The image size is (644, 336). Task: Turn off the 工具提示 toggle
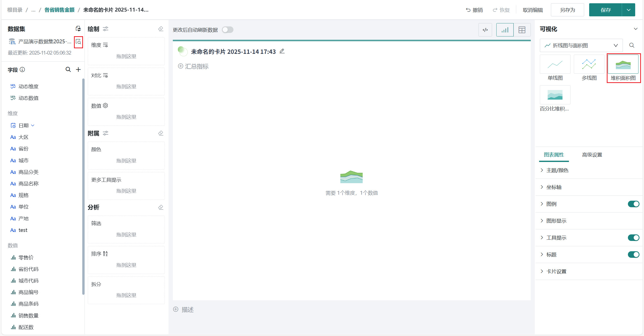pos(633,238)
